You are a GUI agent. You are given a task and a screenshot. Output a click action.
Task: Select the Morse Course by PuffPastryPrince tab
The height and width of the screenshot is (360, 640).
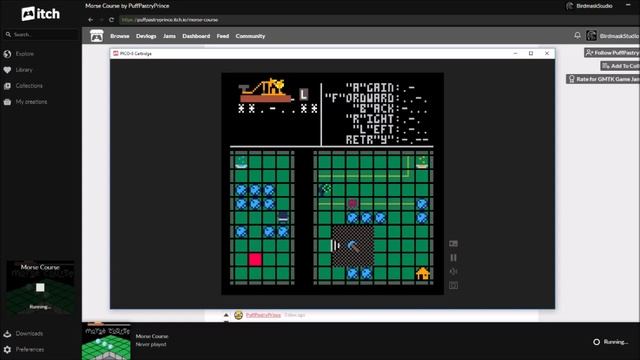tap(127, 6)
